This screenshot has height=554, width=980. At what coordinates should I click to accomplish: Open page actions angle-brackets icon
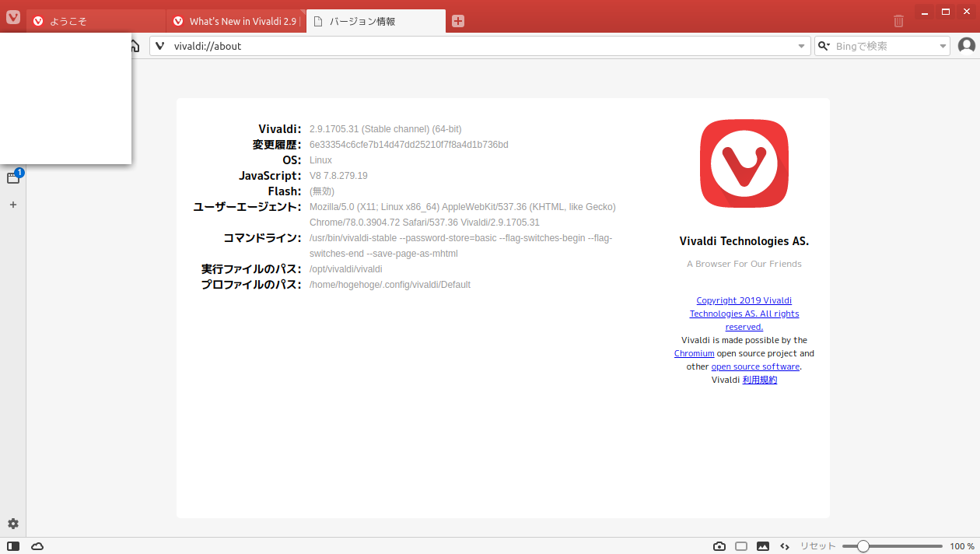point(785,546)
